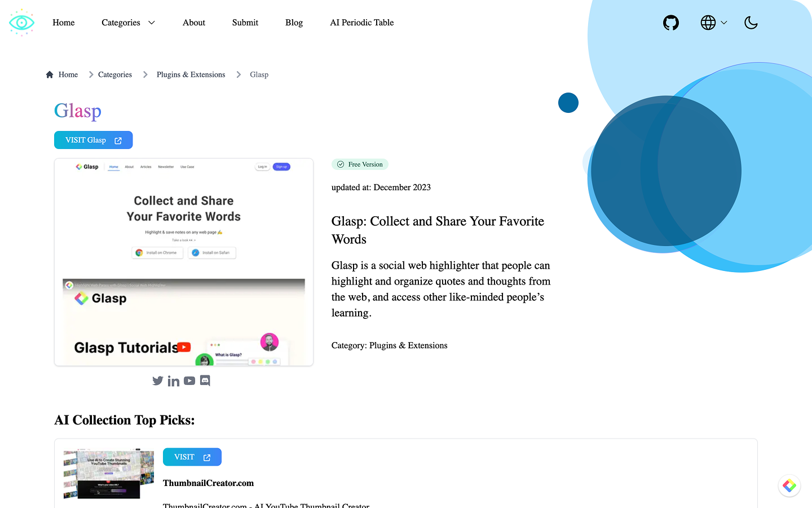Open the GitHub repository icon

pos(671,23)
